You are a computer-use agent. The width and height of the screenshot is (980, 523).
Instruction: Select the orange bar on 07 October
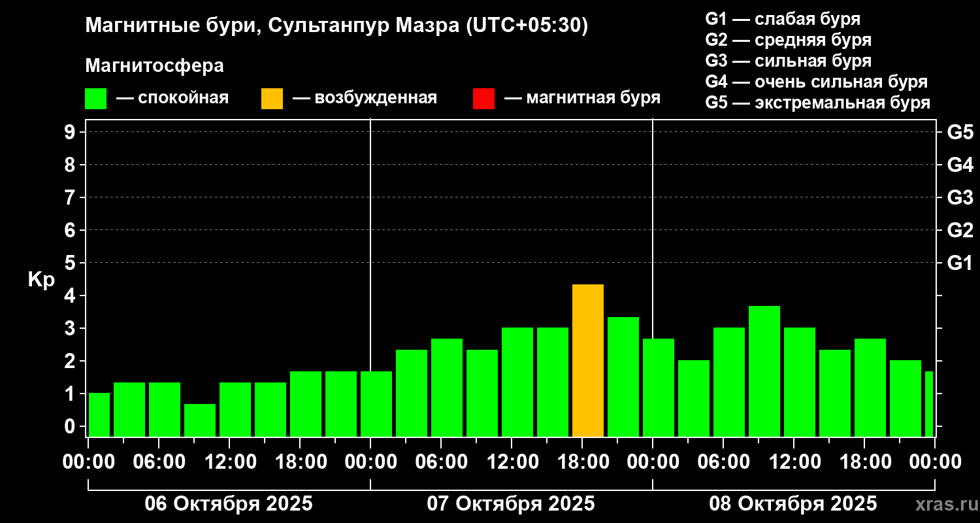(x=587, y=360)
